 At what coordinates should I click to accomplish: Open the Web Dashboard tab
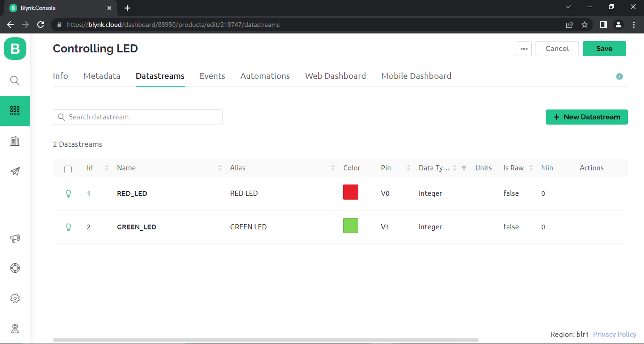[336, 76]
